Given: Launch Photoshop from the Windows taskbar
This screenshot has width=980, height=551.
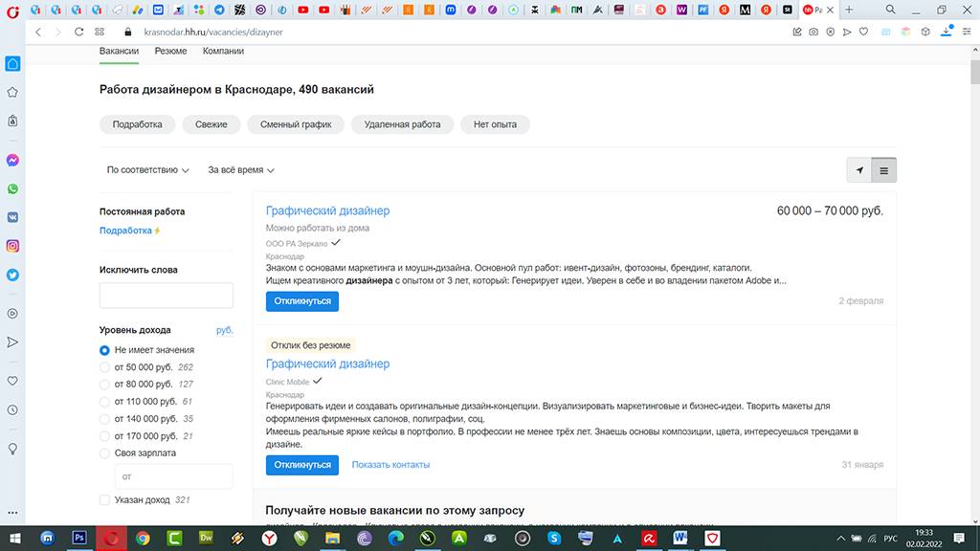Looking at the screenshot, I should click(79, 539).
